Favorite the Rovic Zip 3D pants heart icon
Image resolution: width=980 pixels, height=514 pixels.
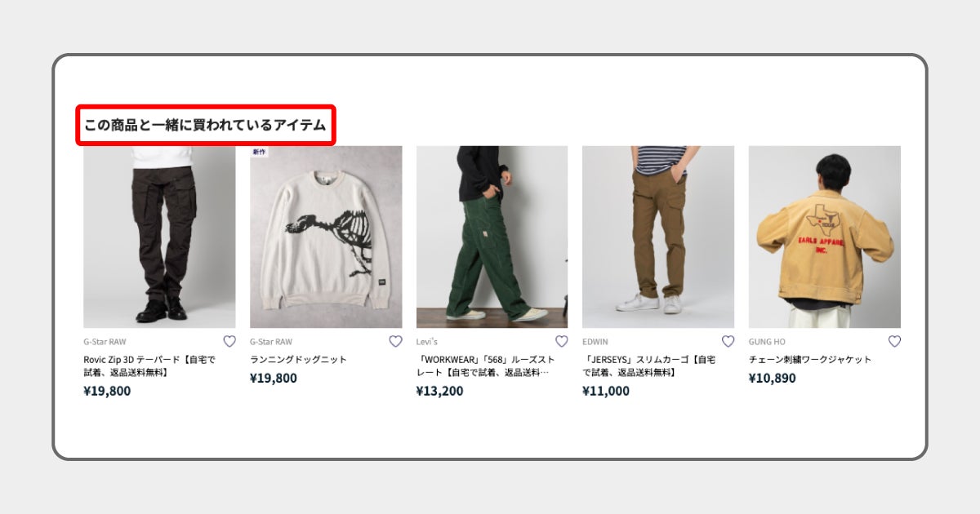(x=229, y=342)
